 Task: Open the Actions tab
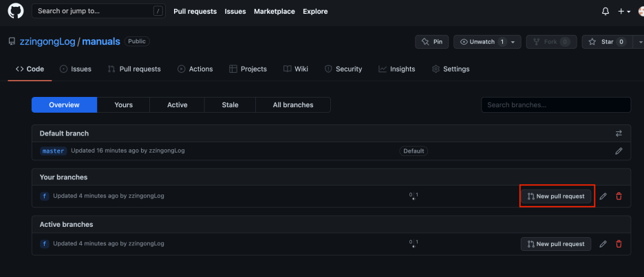click(195, 69)
